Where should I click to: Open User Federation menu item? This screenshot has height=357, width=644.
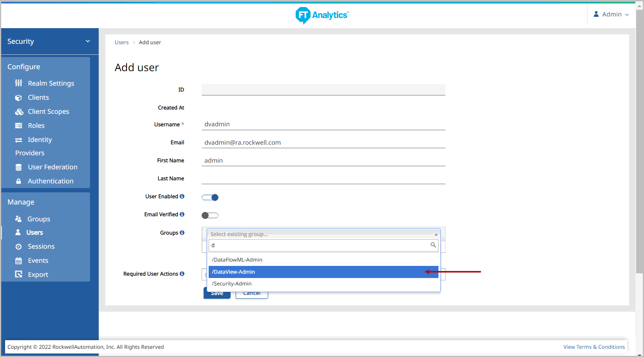point(52,167)
